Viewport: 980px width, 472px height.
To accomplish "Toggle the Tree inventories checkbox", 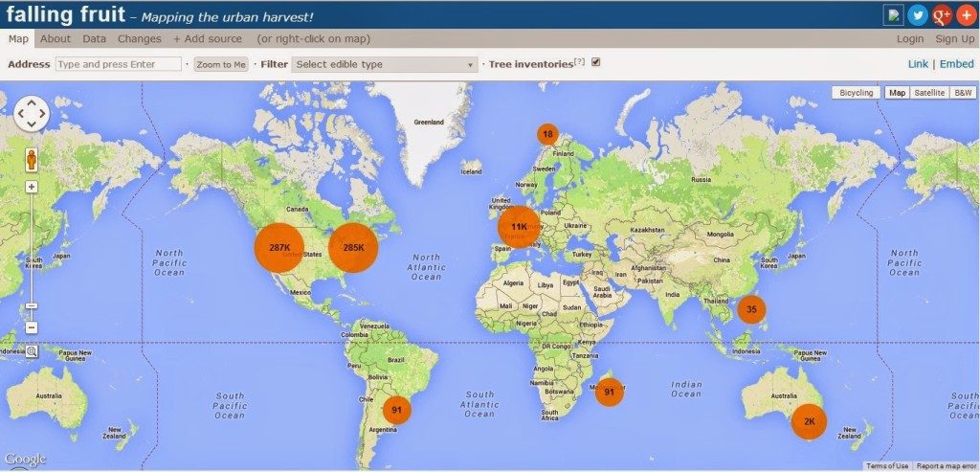I will coord(595,62).
